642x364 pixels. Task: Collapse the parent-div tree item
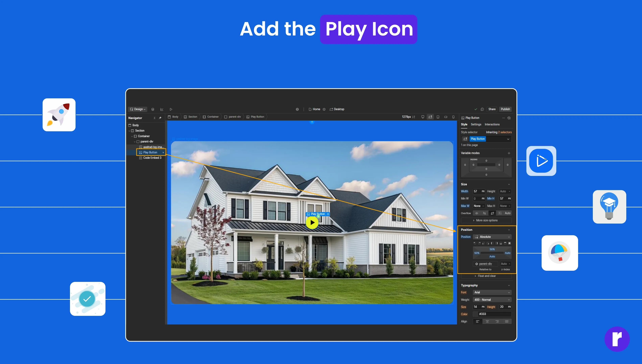point(135,142)
